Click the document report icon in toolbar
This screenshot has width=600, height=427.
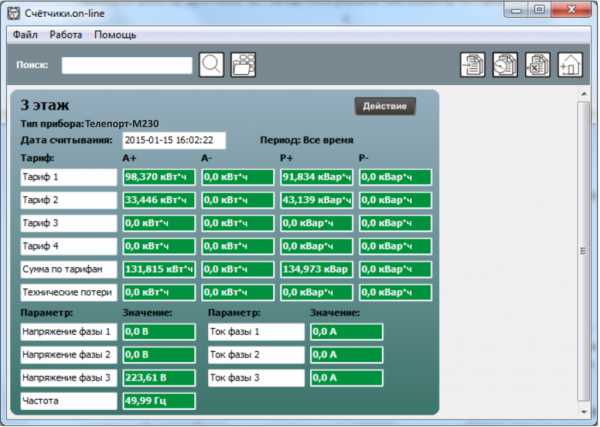tap(472, 65)
